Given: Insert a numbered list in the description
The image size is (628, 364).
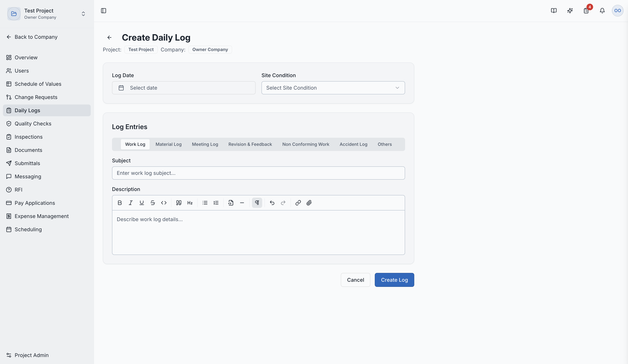Looking at the screenshot, I should (x=216, y=203).
